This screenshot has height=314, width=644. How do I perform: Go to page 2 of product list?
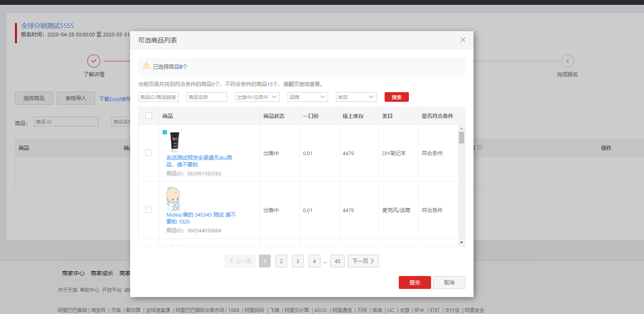click(x=281, y=261)
